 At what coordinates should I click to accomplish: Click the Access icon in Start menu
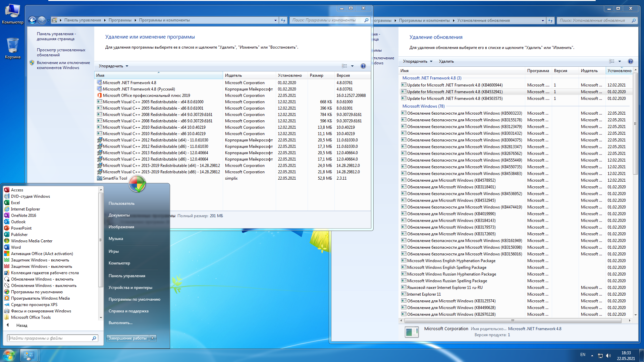[6, 190]
